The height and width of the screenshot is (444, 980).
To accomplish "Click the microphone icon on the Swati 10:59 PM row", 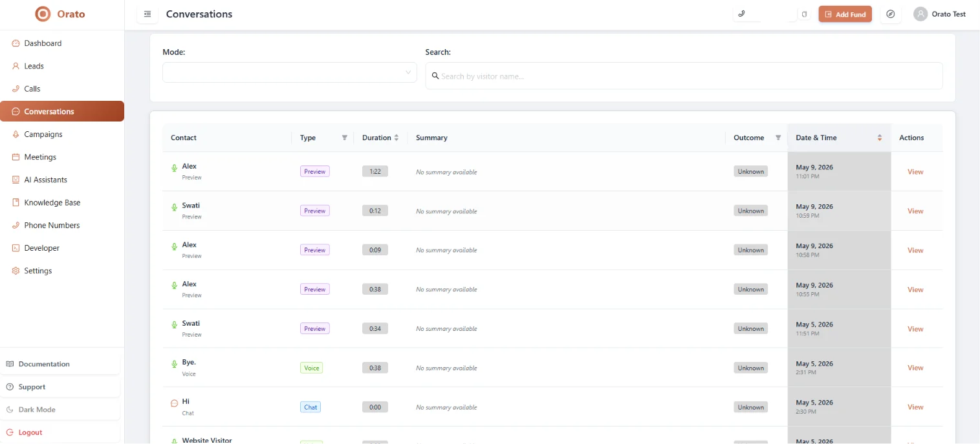I will (x=174, y=207).
